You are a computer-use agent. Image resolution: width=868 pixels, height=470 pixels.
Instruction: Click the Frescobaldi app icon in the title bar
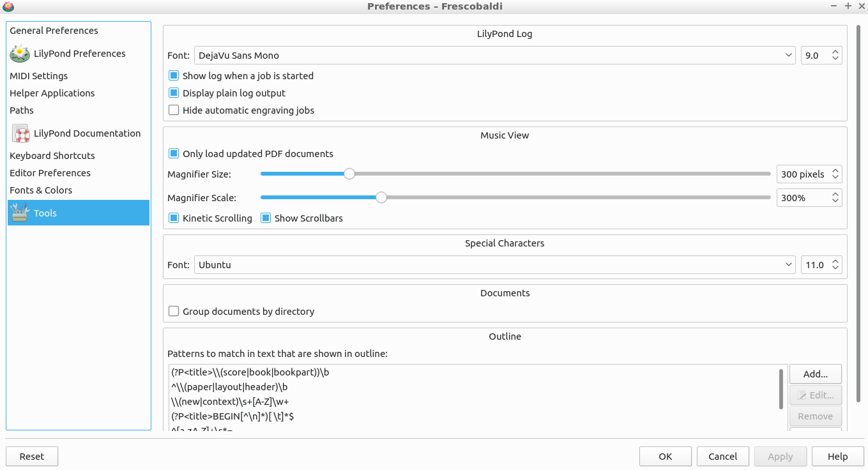[8, 6]
